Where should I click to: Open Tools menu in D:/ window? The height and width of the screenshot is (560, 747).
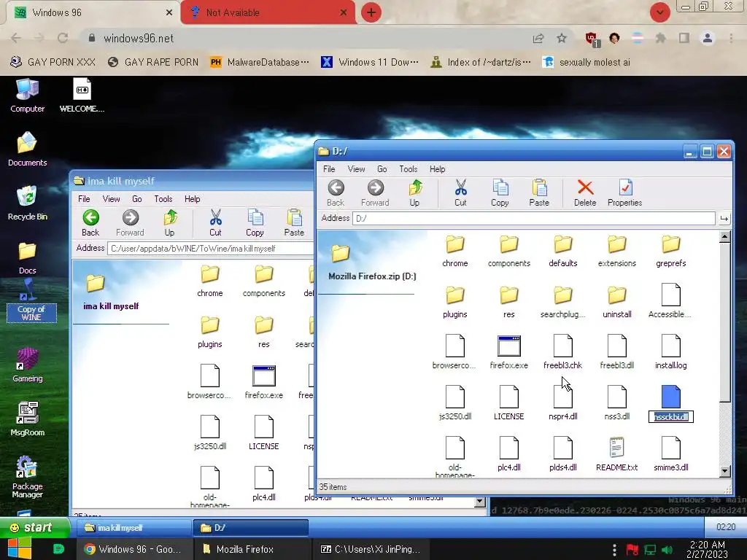(409, 169)
